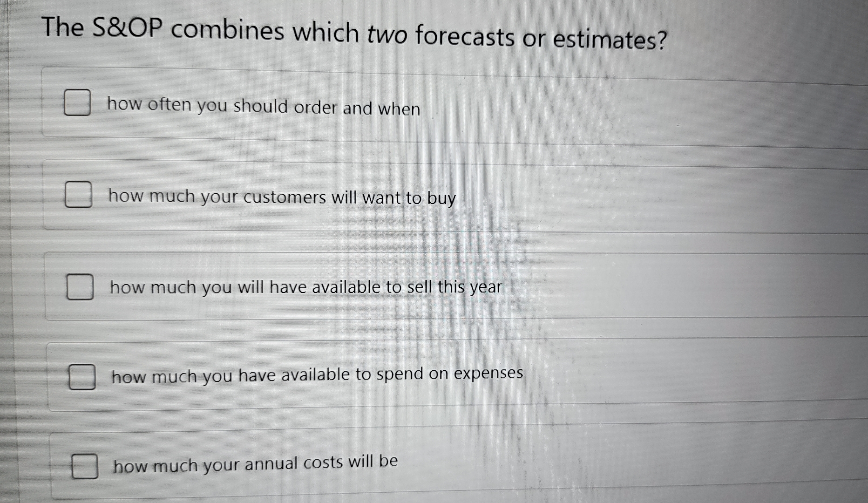Click the 'how often you should order and when' label

coord(263,107)
